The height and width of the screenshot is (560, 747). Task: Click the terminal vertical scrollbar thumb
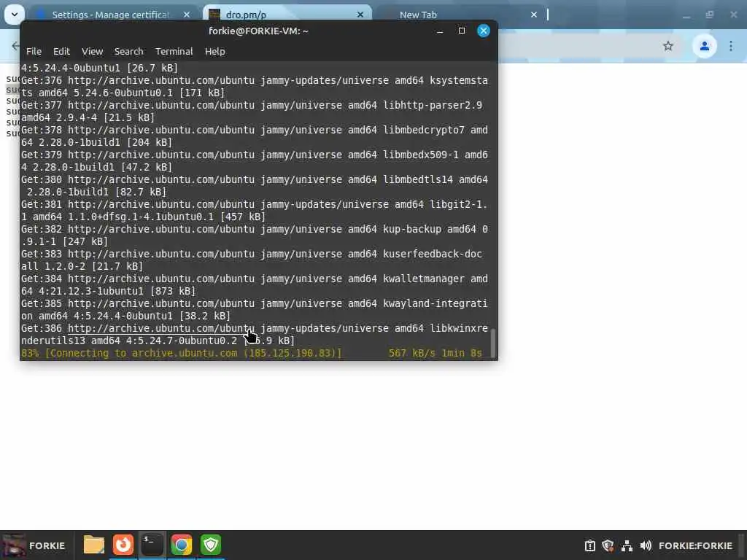point(492,342)
